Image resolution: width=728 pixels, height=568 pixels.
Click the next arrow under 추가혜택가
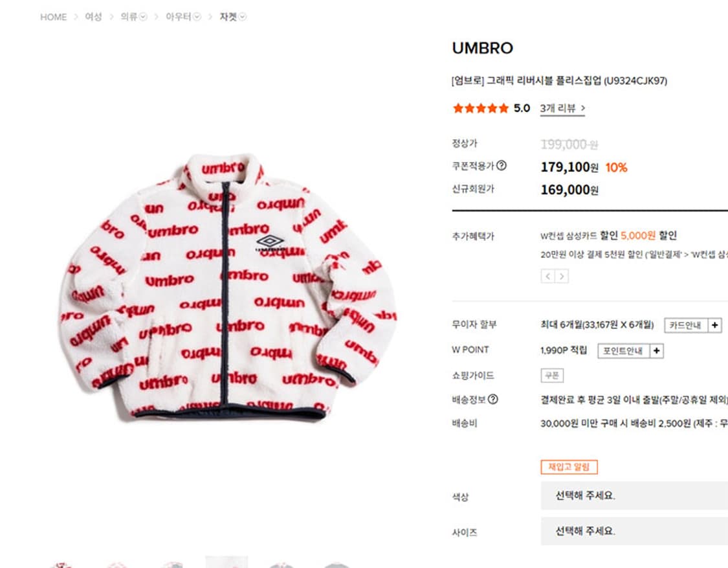click(x=562, y=277)
